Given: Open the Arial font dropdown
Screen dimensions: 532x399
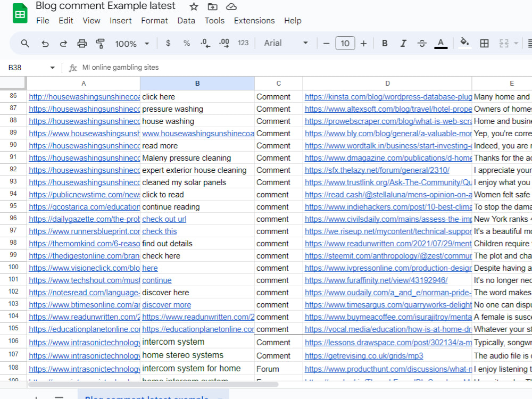Looking at the screenshot, I should click(x=286, y=43).
